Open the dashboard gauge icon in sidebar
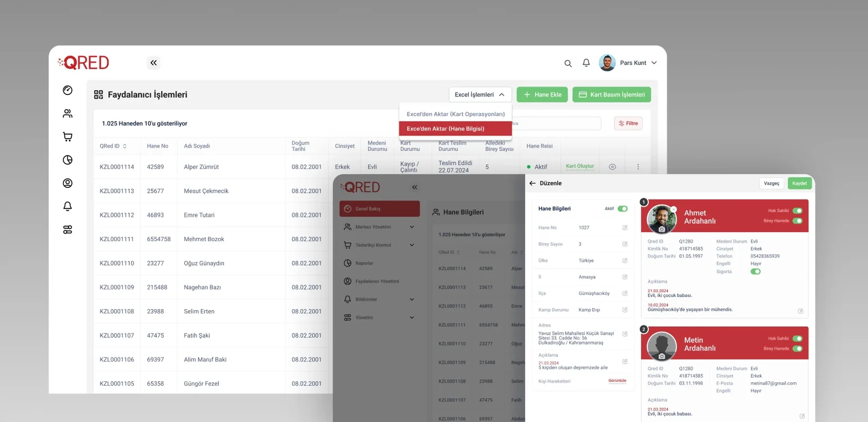 [x=67, y=90]
